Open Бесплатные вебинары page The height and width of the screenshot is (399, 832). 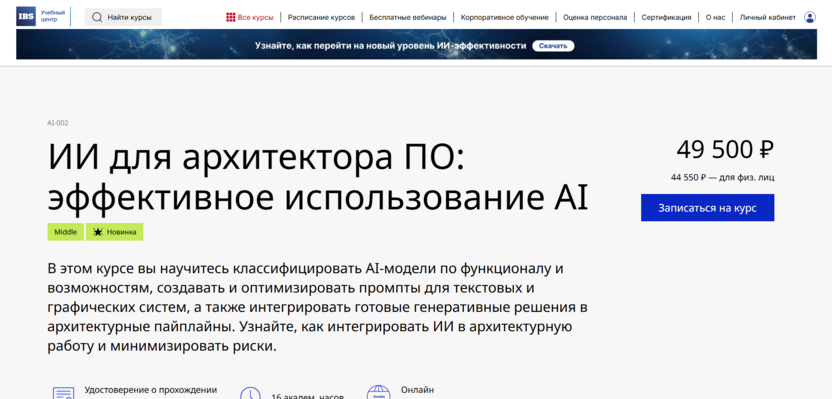pos(408,17)
